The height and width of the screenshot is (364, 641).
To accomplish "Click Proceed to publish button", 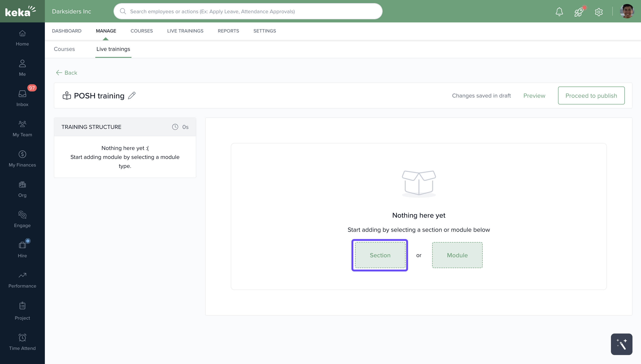I will click(x=591, y=95).
